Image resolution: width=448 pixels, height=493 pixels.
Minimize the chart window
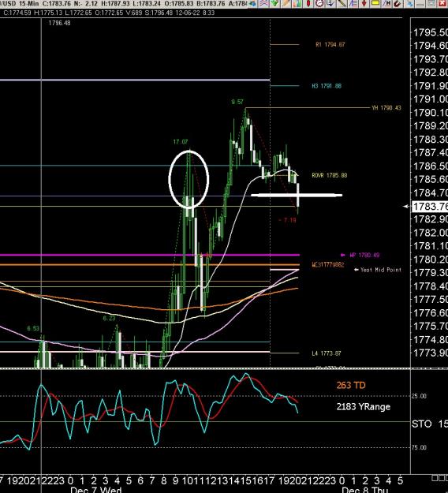420,3
